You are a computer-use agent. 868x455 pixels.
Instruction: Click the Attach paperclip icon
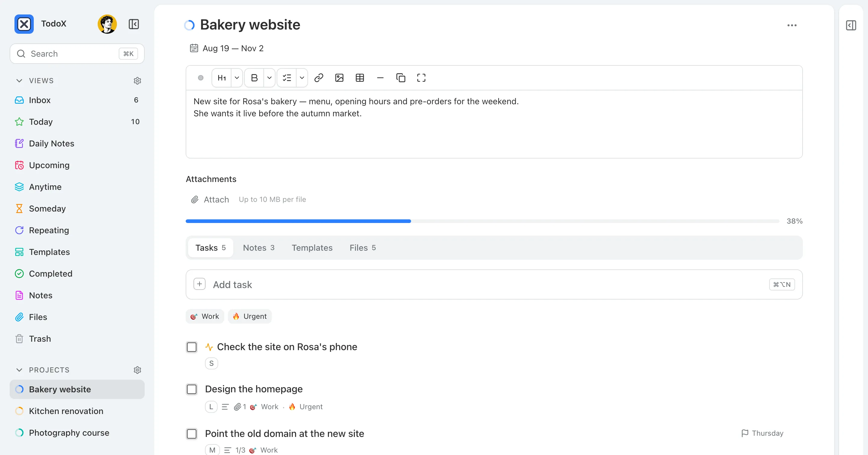[x=195, y=200]
